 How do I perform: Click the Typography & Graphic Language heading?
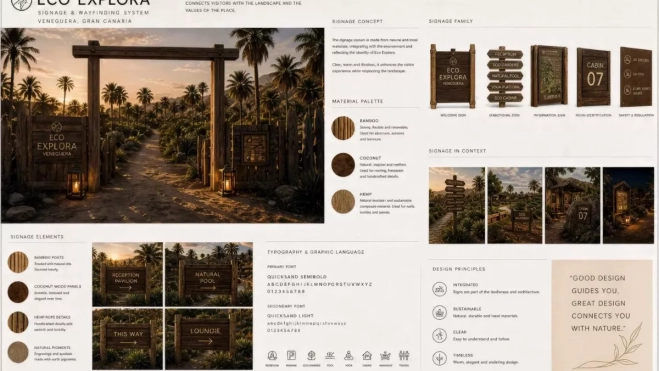pos(316,252)
